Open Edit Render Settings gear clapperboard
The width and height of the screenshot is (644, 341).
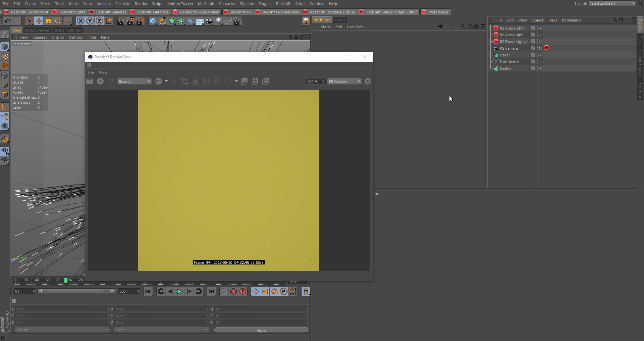140,21
